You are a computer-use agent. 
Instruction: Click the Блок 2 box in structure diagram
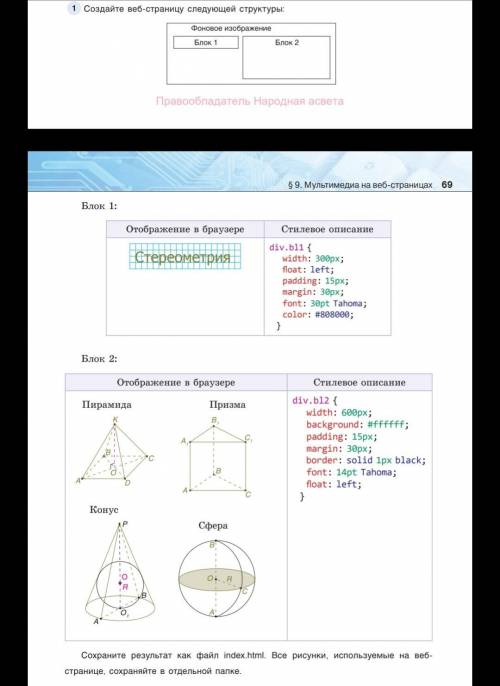(287, 57)
